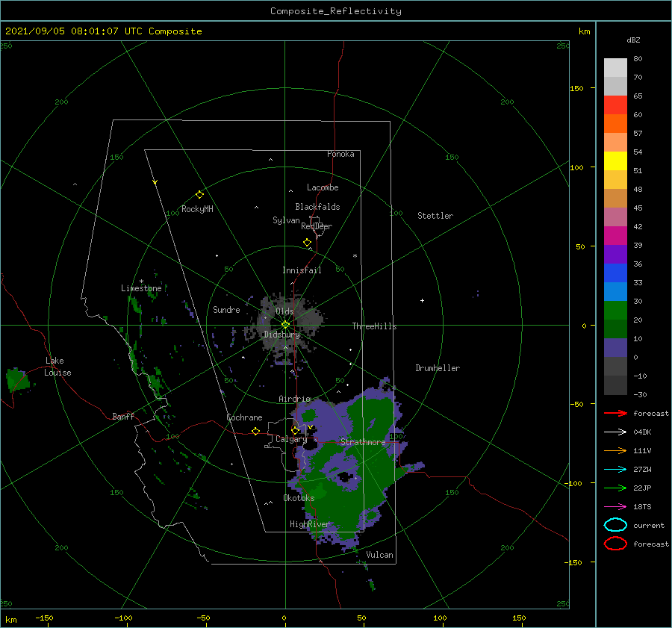Pick the bright yellow swatch near 54 dBZ

(x=615, y=161)
